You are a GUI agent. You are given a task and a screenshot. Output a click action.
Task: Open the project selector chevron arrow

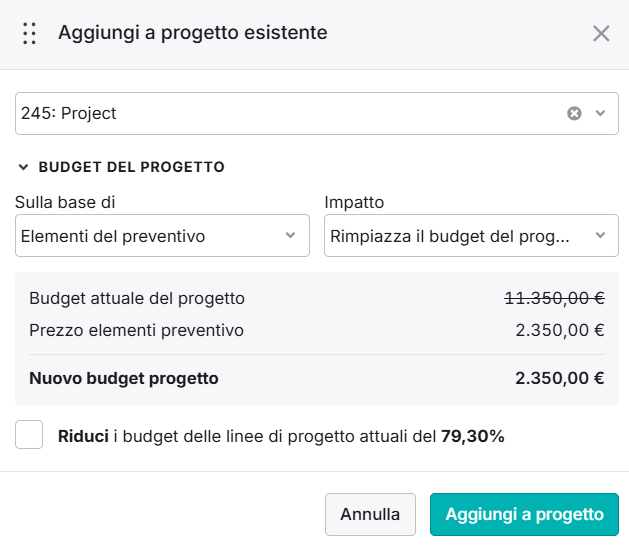(x=600, y=114)
